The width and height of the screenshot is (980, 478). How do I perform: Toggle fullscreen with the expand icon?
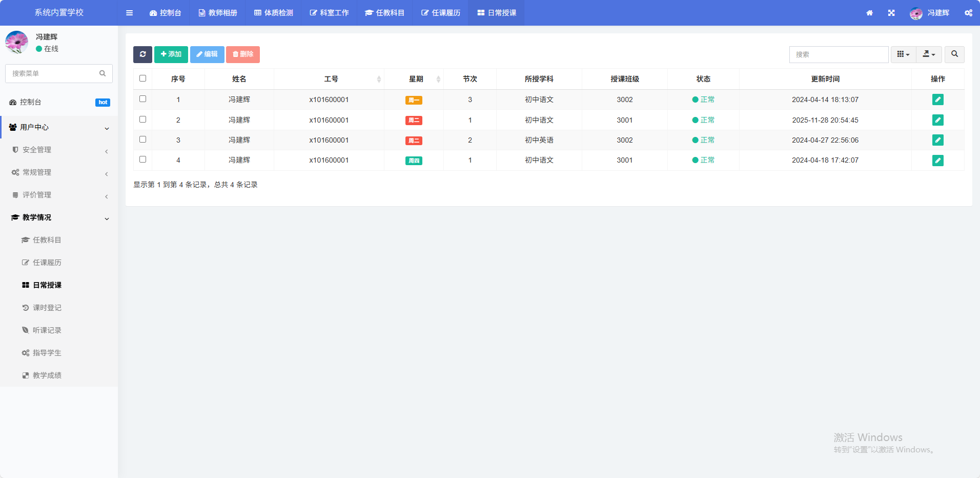point(891,13)
